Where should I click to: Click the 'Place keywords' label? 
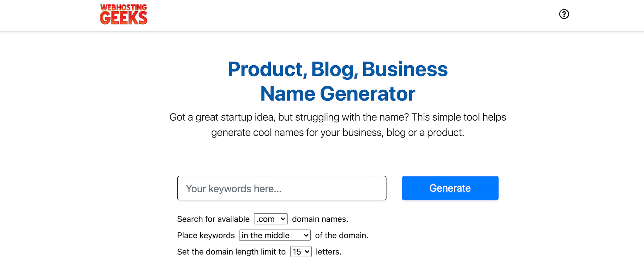pyautogui.click(x=206, y=235)
